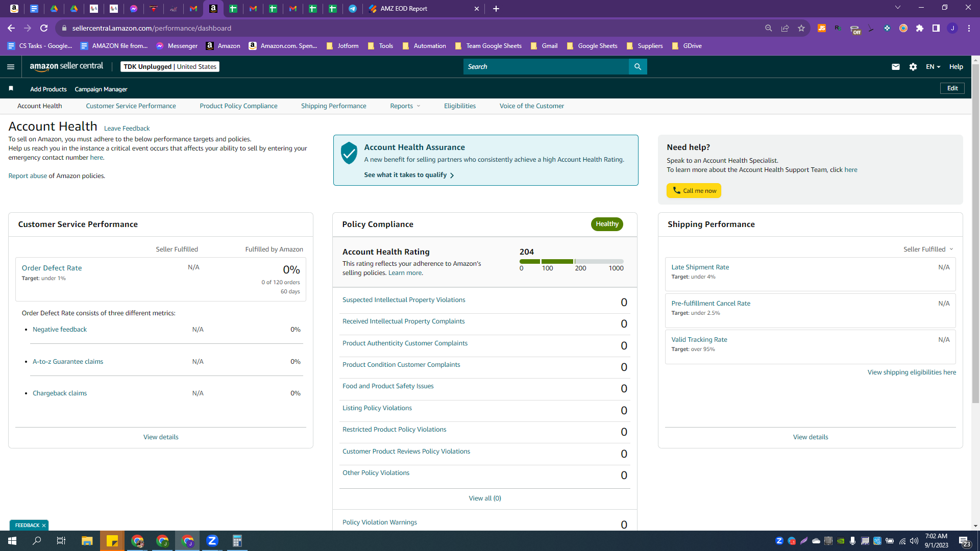
Task: Open the EN language dropdown
Action: click(933, 67)
